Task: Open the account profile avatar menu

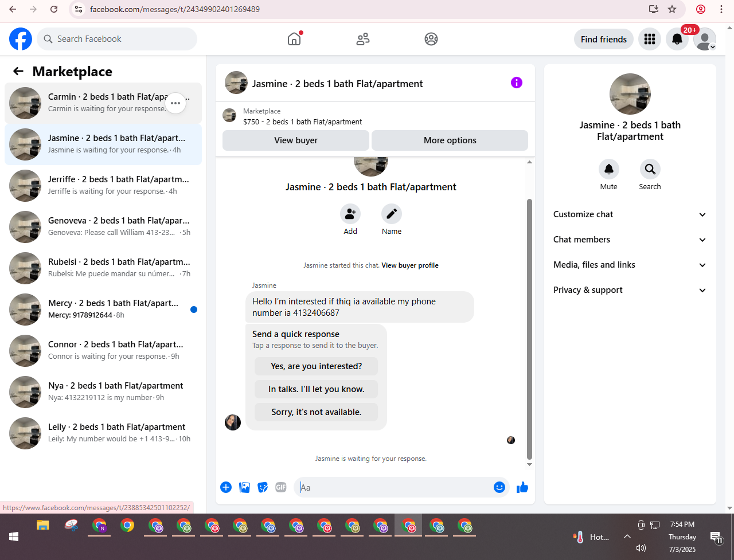Action: point(705,39)
